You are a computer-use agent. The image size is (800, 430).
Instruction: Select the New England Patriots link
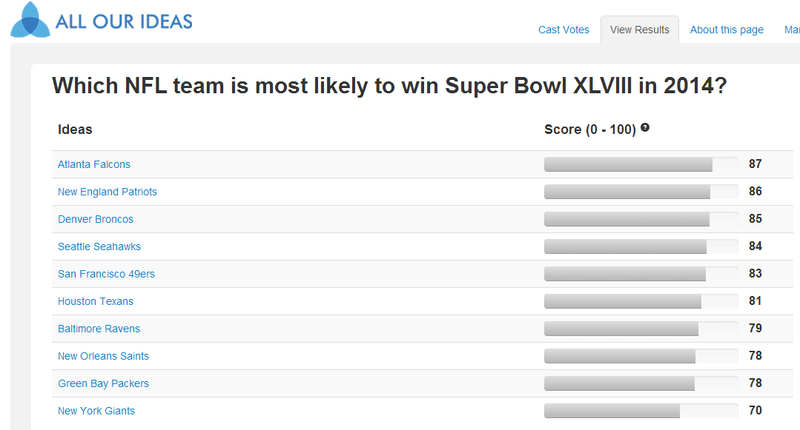point(107,192)
